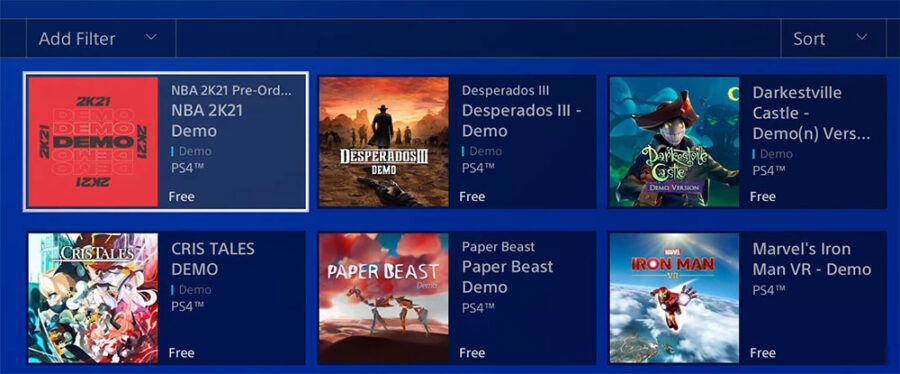Click the chevron next to Add Filter
The image size is (900, 374).
pyautogui.click(x=151, y=37)
